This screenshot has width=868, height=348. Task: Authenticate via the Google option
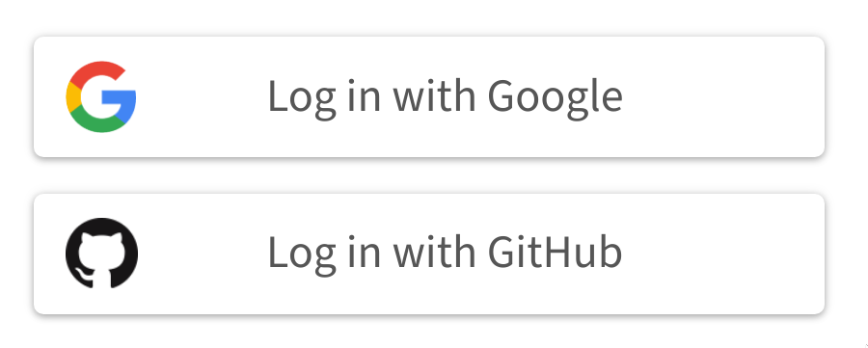[429, 96]
